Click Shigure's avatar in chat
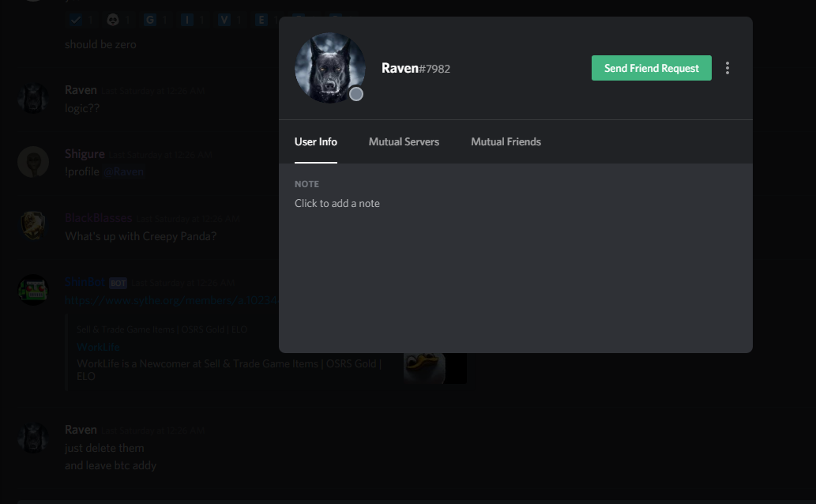This screenshot has width=816, height=504. click(33, 162)
